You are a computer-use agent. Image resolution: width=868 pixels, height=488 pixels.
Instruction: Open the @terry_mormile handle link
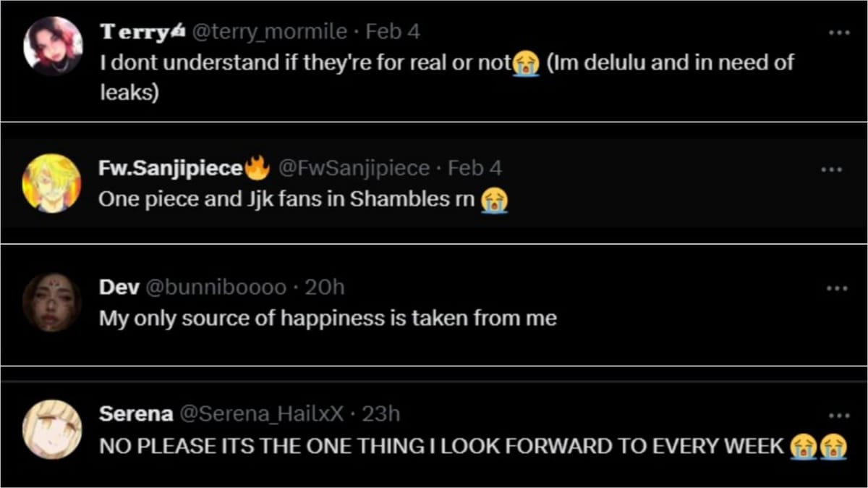(x=269, y=32)
